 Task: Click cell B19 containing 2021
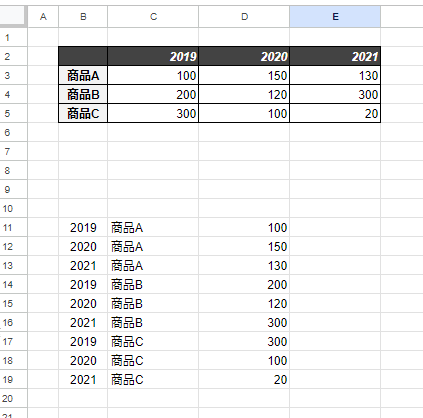pos(83,380)
